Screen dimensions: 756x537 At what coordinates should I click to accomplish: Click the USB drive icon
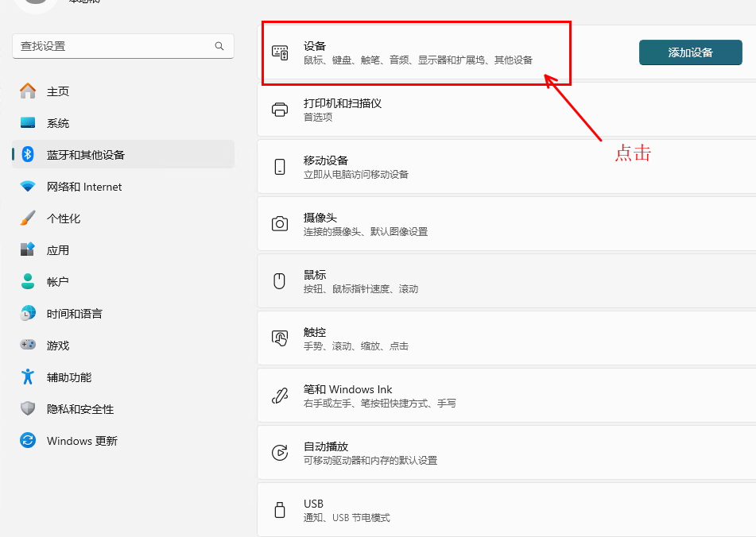(280, 510)
